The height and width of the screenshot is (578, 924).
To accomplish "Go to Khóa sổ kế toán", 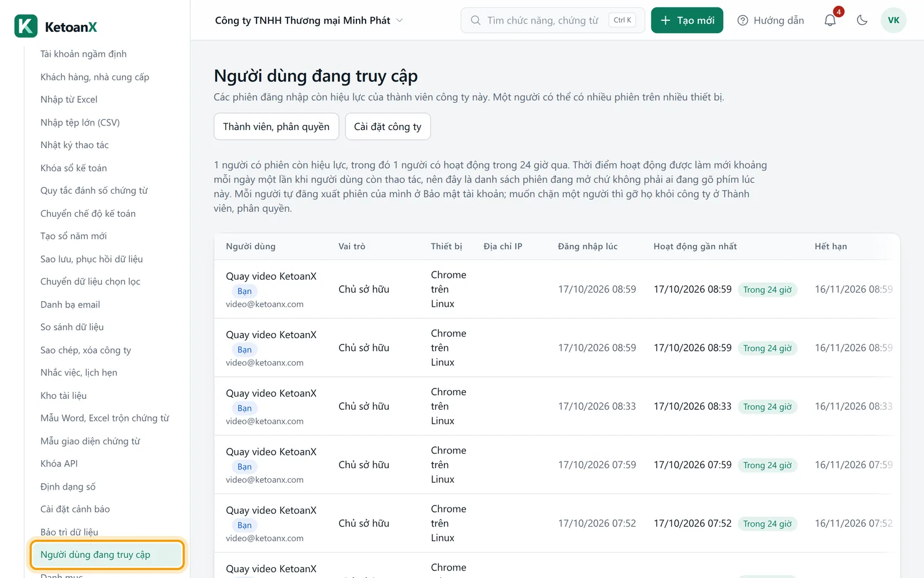I will [x=73, y=168].
